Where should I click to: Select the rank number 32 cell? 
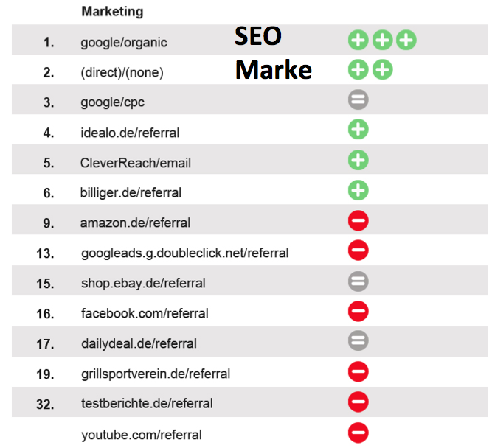[46, 403]
